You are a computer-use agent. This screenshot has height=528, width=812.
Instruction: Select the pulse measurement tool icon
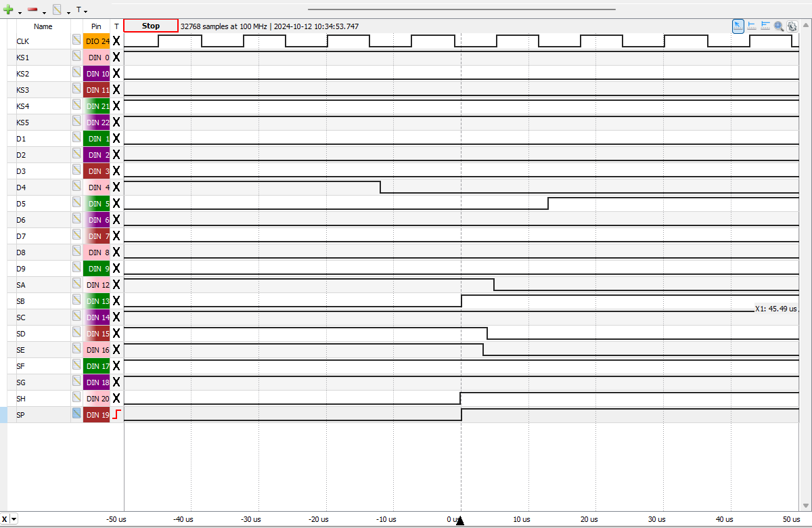pyautogui.click(x=752, y=26)
